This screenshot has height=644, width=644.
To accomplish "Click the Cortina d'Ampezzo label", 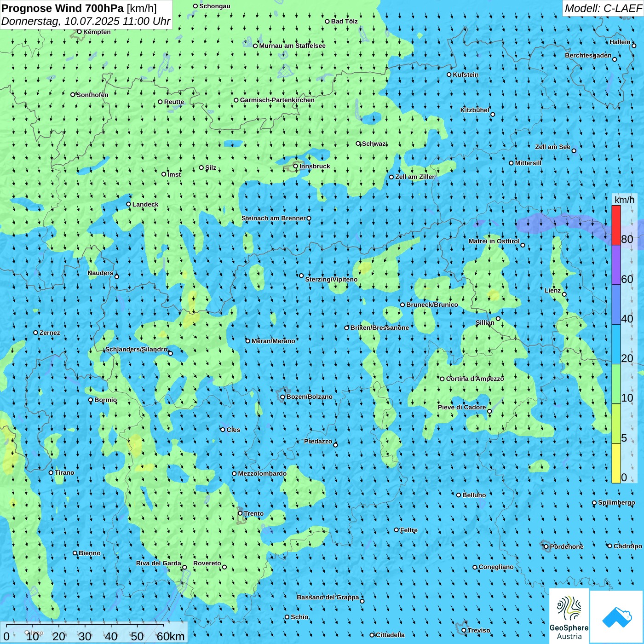I will pos(475,379).
